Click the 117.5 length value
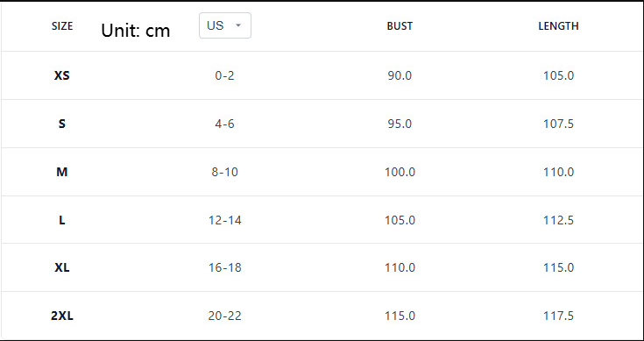The height and width of the screenshot is (341, 644). (559, 316)
